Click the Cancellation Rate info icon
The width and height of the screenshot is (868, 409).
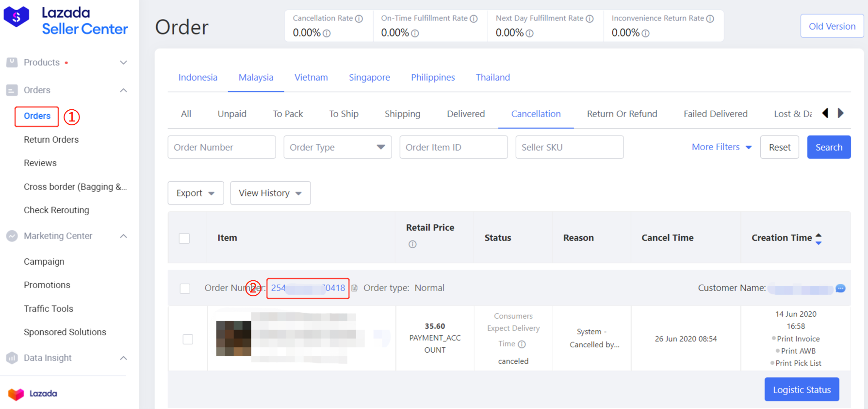click(359, 18)
